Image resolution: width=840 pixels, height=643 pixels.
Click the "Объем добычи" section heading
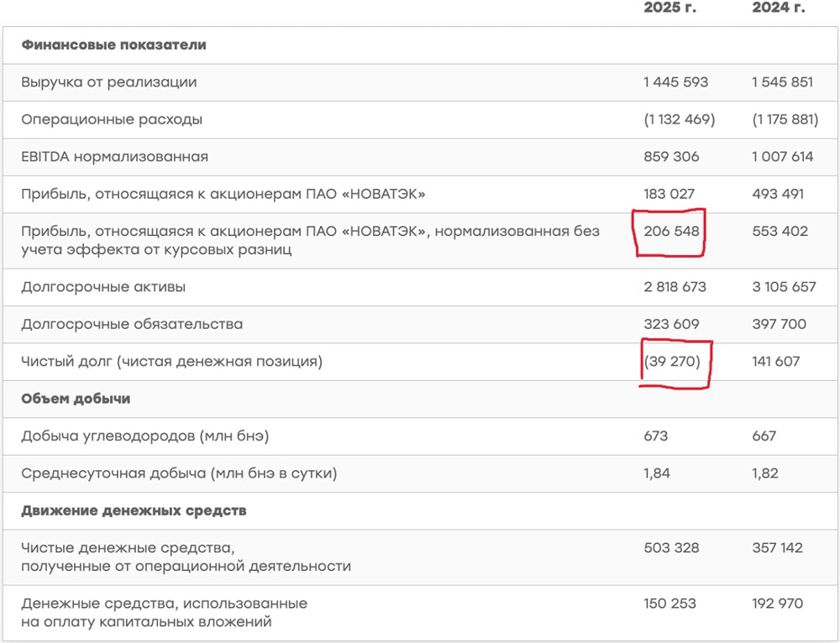[76, 399]
